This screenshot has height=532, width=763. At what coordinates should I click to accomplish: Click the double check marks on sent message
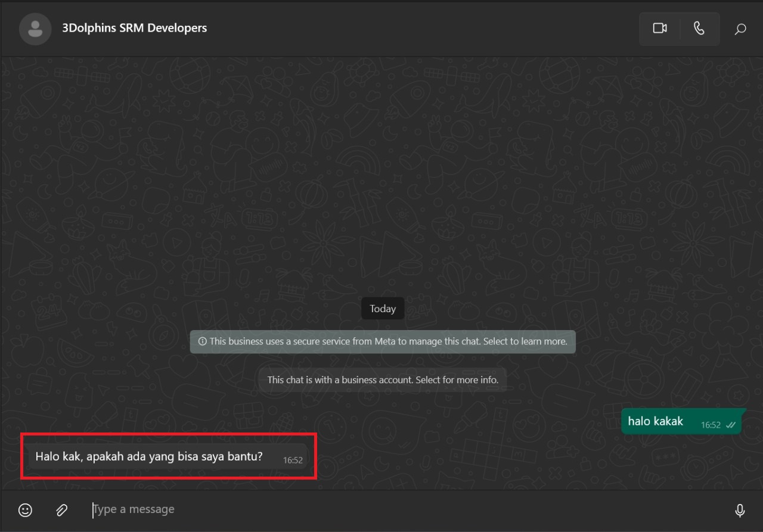coord(731,425)
